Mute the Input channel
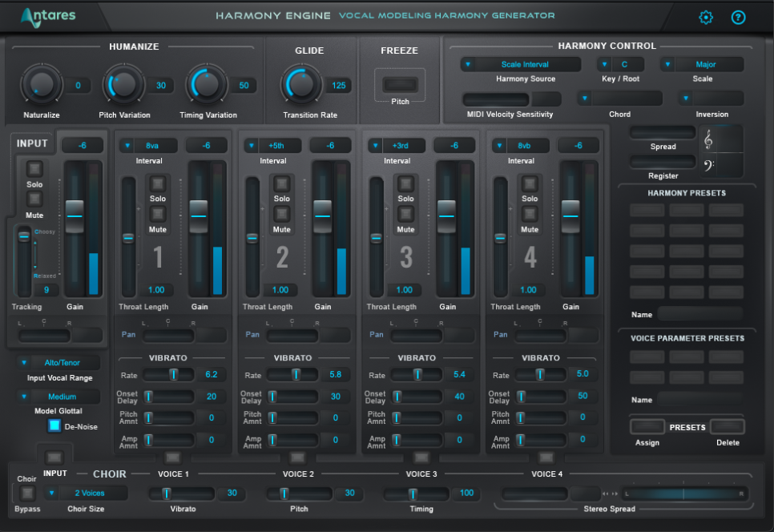Viewport: 774px width, 532px height. point(34,199)
